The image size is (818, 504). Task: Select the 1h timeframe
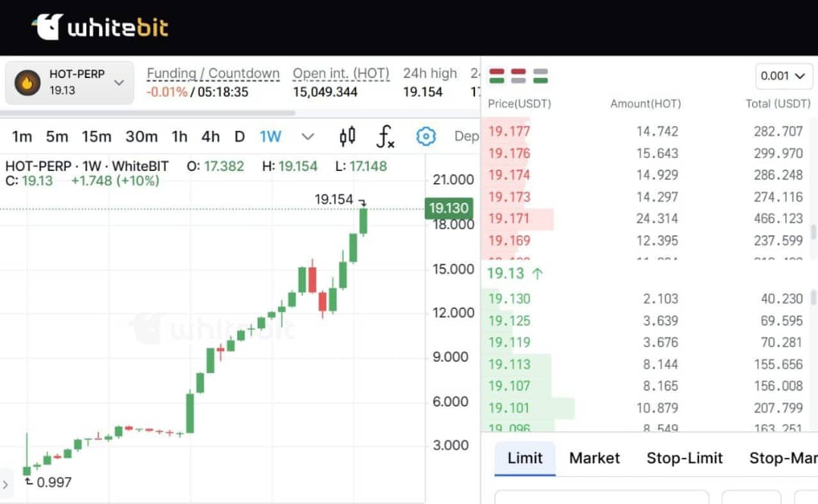tap(180, 136)
